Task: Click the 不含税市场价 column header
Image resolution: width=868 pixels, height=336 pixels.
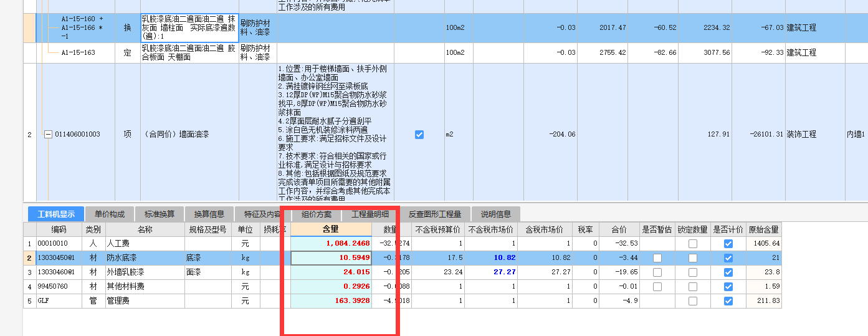Action: pyautogui.click(x=491, y=229)
